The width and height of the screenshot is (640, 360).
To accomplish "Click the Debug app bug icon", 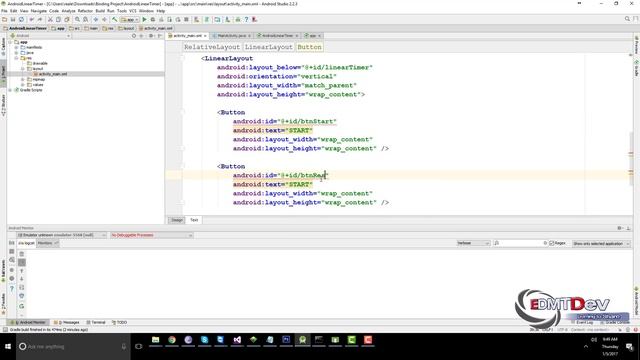I will 153,19.
